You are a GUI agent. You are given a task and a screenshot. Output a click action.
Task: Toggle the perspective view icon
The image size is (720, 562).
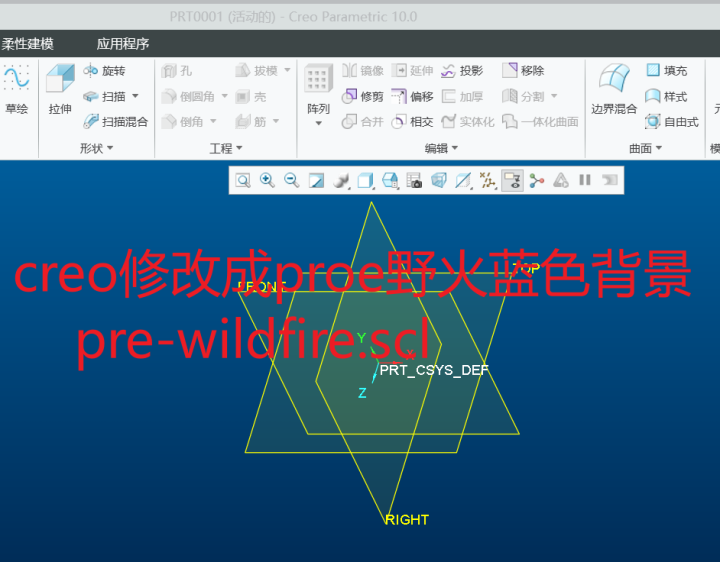click(439, 180)
